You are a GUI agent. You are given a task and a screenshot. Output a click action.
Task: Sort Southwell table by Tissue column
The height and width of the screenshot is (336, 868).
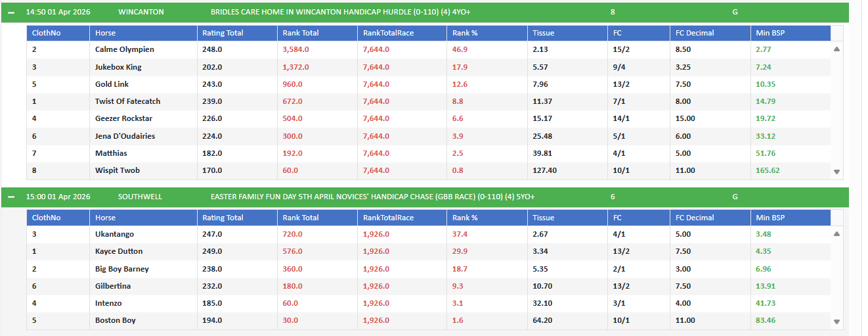point(543,218)
